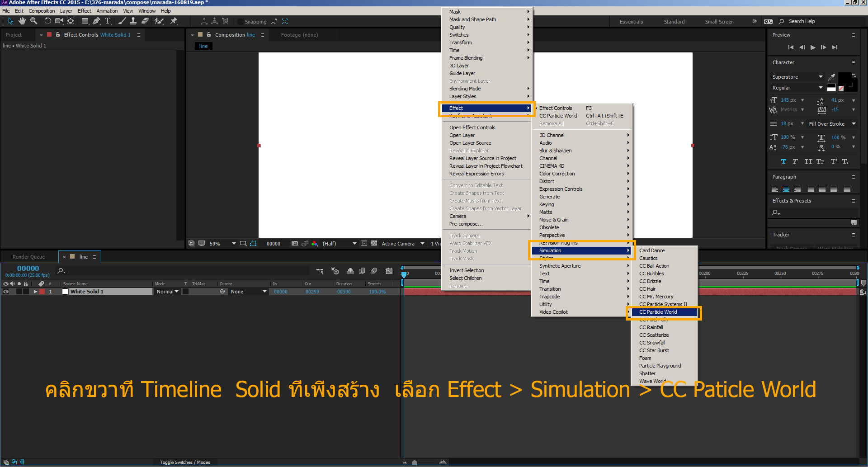Select the Horizontal Type tool
The image size is (868, 467).
(108, 21)
